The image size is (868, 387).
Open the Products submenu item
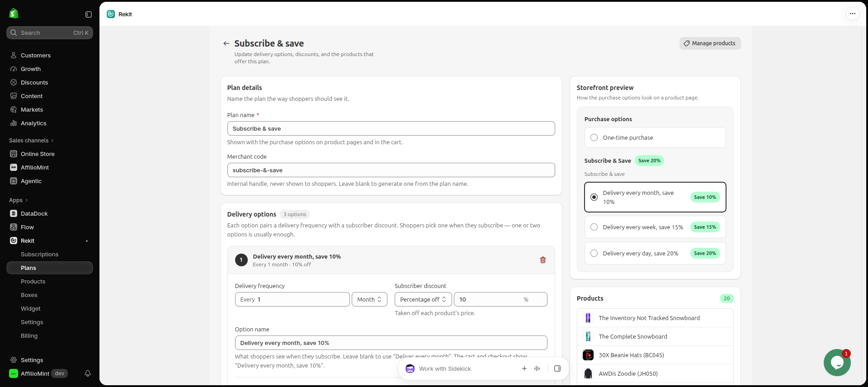click(x=50, y=281)
